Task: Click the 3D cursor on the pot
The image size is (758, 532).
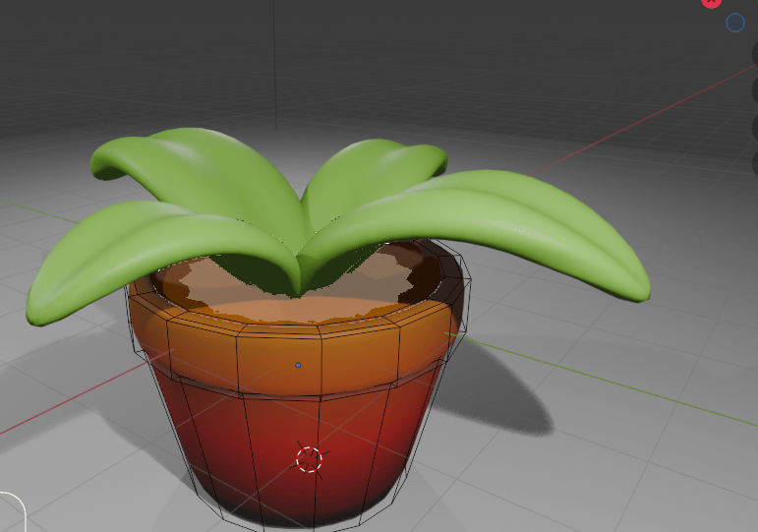Action: [309, 459]
